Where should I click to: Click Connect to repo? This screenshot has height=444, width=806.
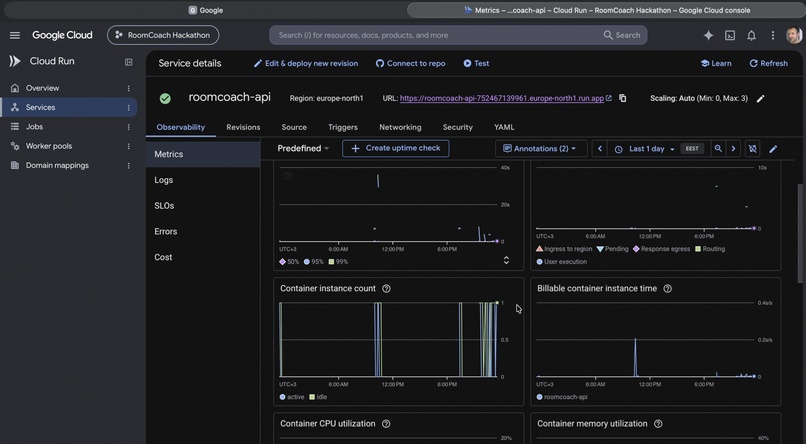(410, 64)
